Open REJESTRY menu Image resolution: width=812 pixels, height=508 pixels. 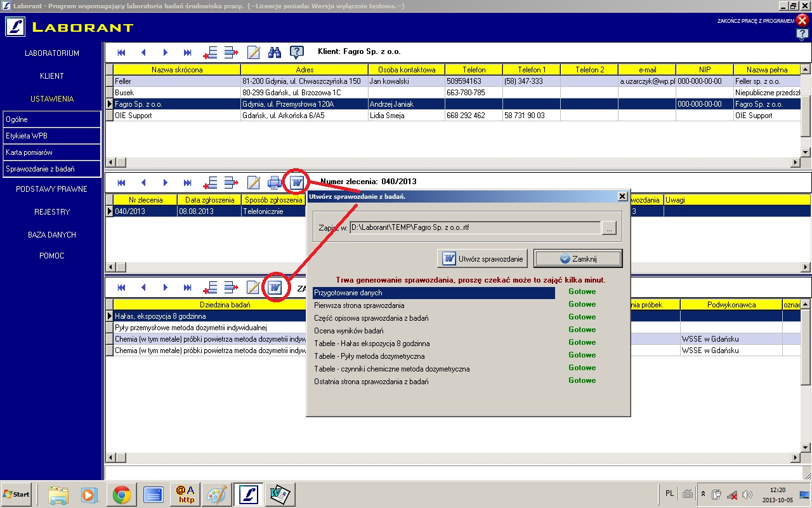(52, 212)
